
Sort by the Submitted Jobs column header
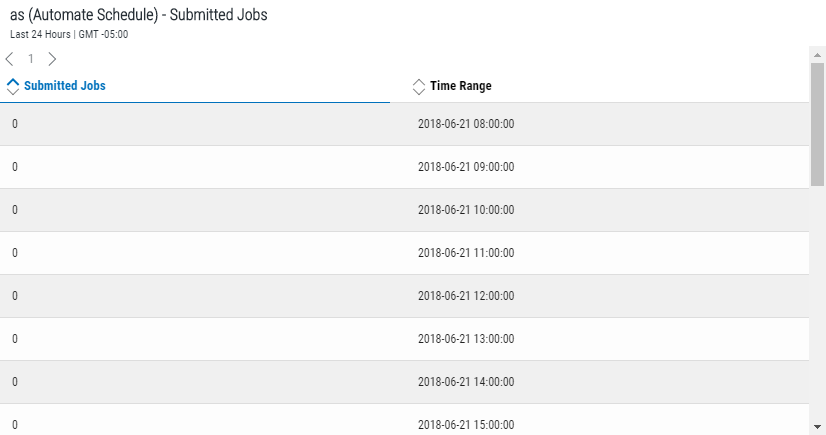point(65,86)
